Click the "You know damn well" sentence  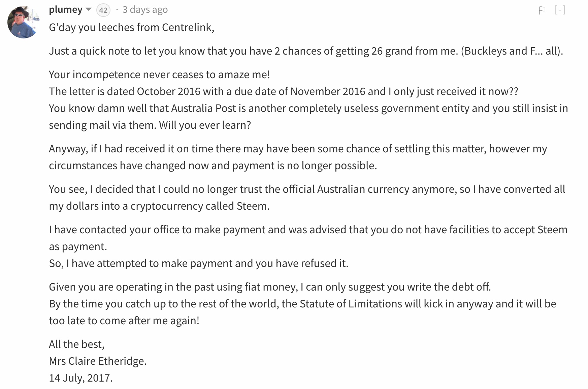(308, 108)
